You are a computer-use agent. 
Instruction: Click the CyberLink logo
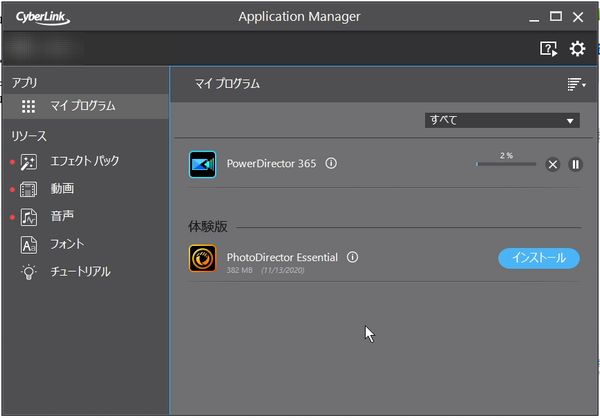tap(43, 18)
